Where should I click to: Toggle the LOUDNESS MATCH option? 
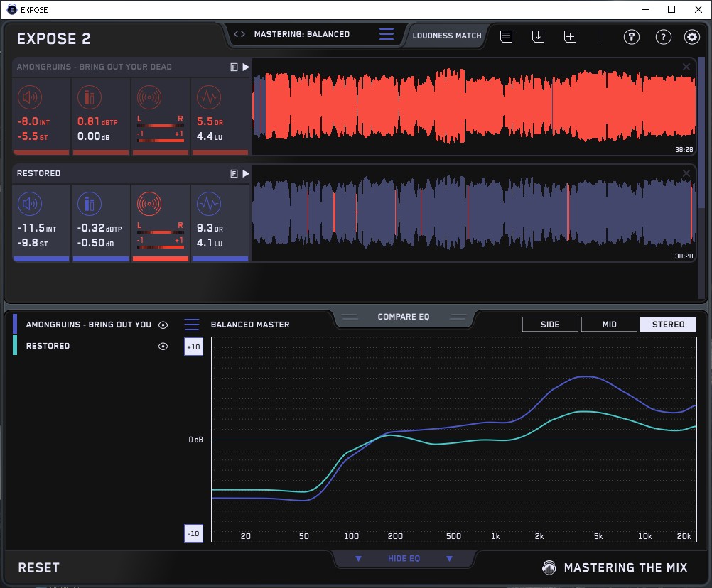pyautogui.click(x=447, y=35)
